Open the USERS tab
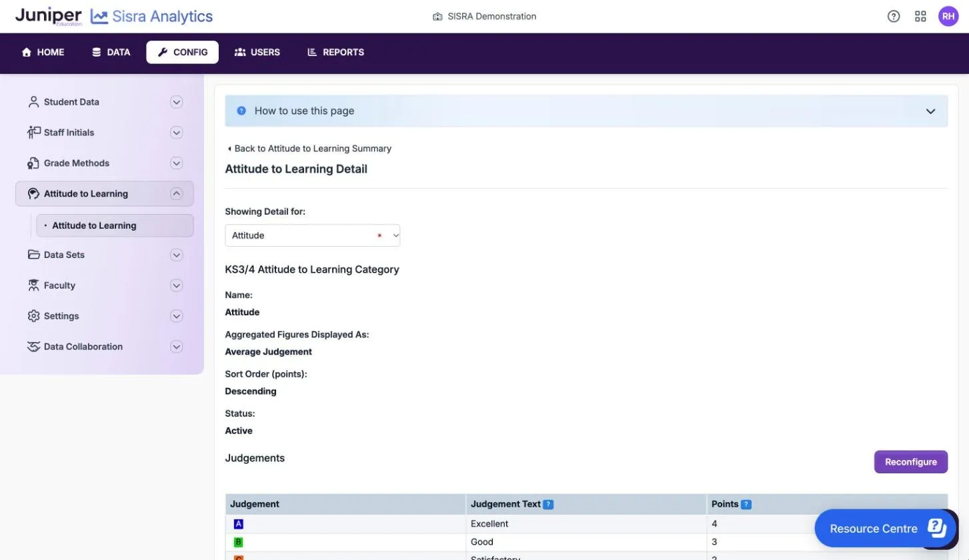Screen dimensions: 969x560 257,52
